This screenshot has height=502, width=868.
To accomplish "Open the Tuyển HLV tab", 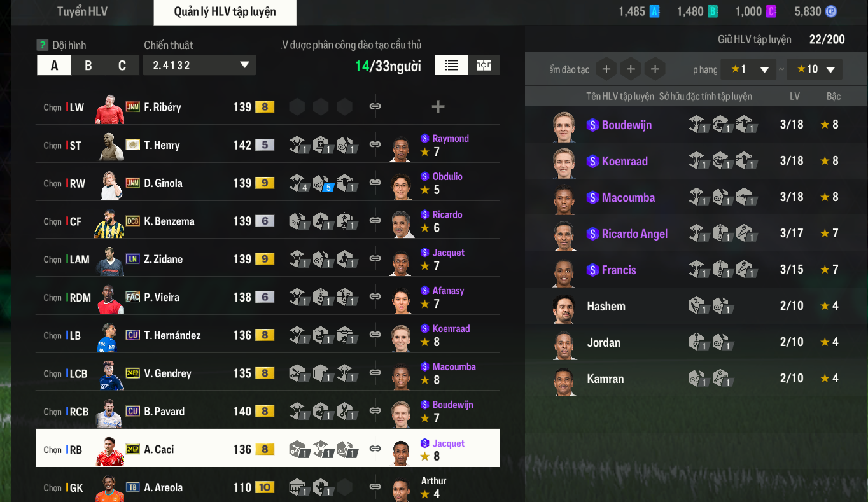I will pos(82,12).
